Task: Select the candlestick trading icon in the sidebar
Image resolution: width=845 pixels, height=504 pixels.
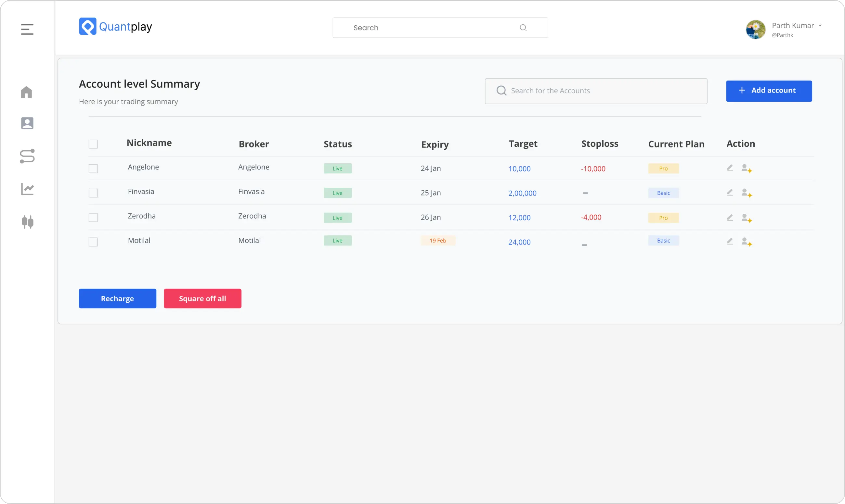Action: pyautogui.click(x=27, y=222)
